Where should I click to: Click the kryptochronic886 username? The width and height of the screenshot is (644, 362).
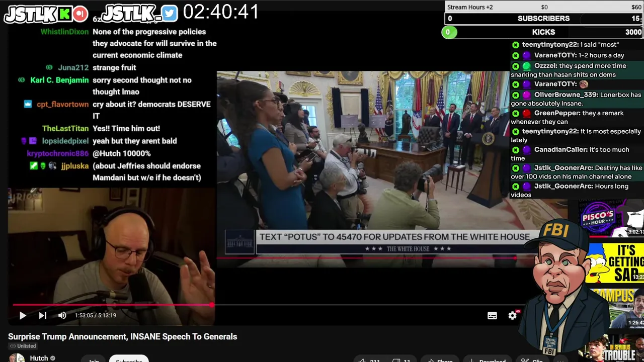click(57, 153)
